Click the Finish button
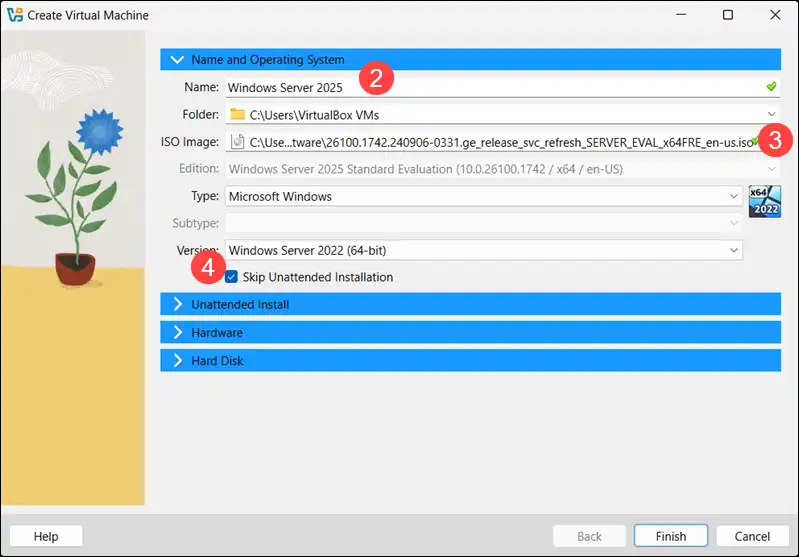The image size is (799, 557). coord(670,536)
